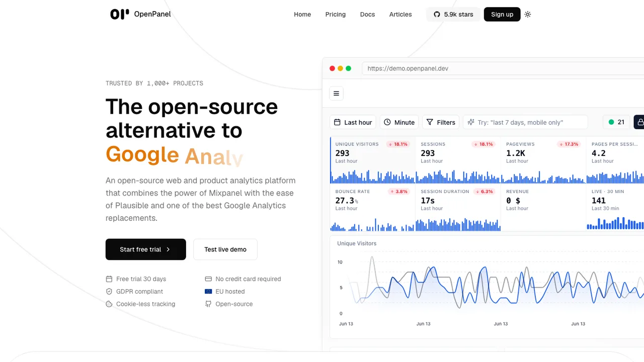Open the Last hour date range dropdown
Viewport: 644px width, 362px height.
pyautogui.click(x=353, y=122)
